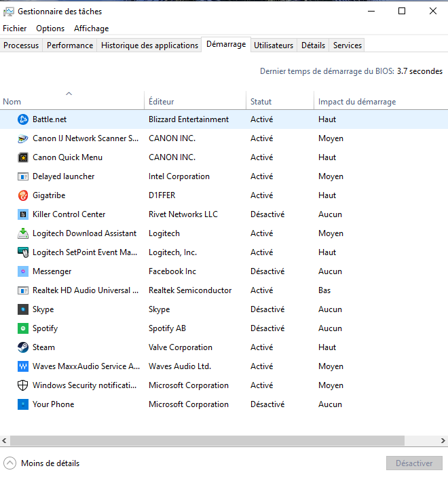448x479 pixels.
Task: Select the Canon Quick Menu name
Action: pos(67,157)
